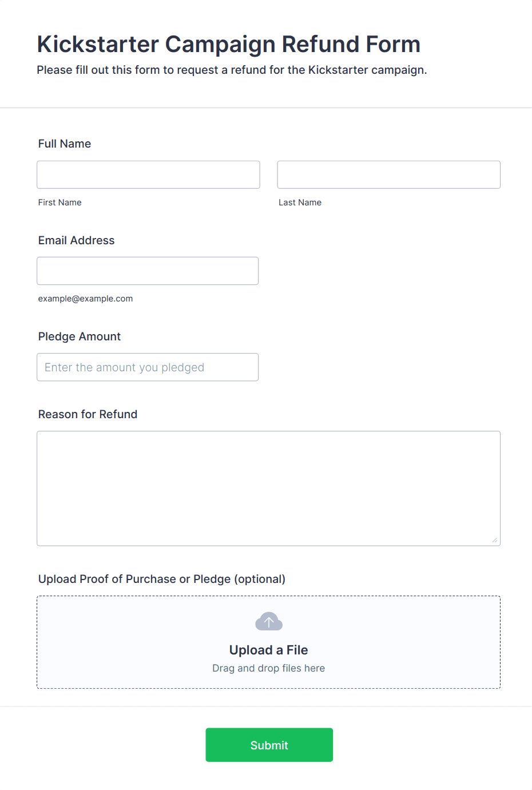Focus the Email Address text box
This screenshot has height=790, width=532.
[x=148, y=271]
